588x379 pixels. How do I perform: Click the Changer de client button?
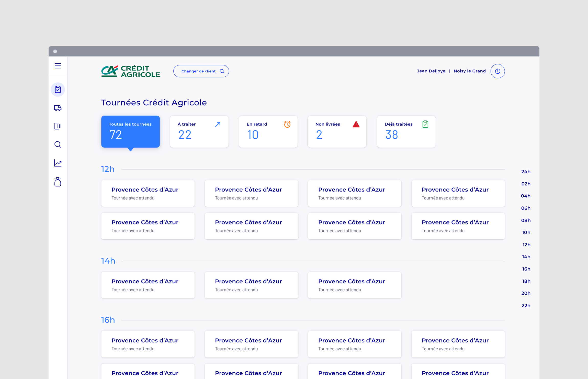201,71
